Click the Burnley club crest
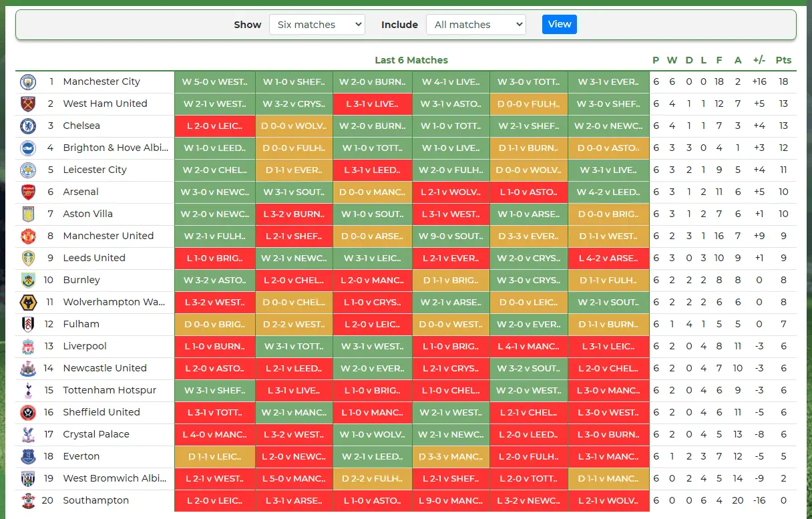Screen dimensions: 812x519 coord(28,281)
